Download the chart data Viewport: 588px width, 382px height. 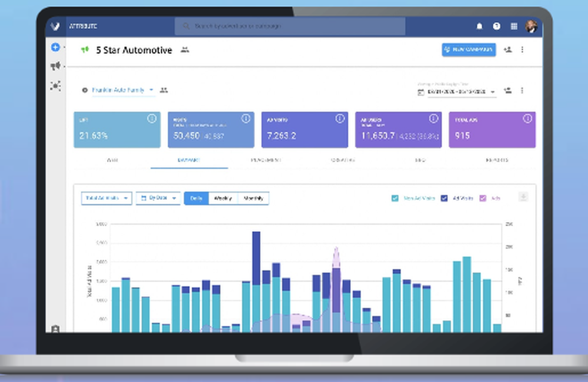tap(523, 197)
